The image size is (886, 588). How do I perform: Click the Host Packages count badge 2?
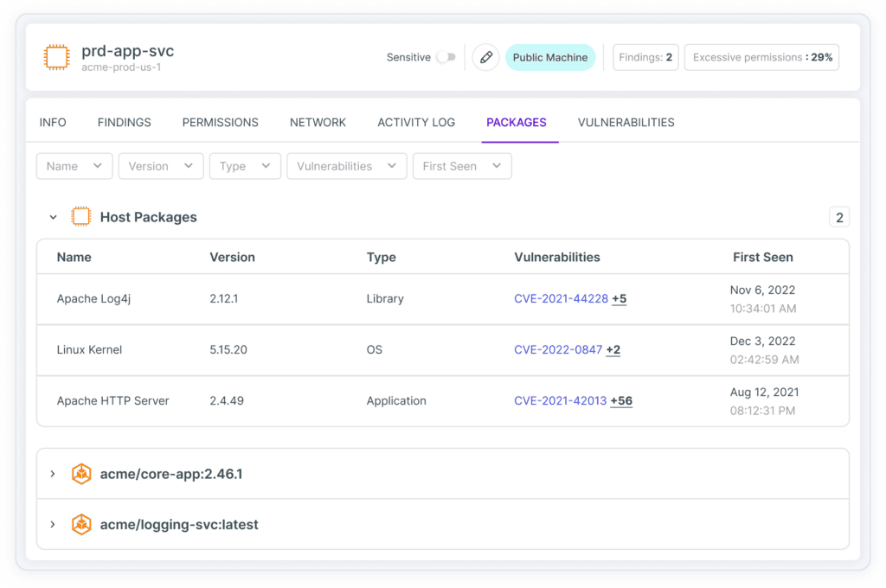click(x=839, y=217)
